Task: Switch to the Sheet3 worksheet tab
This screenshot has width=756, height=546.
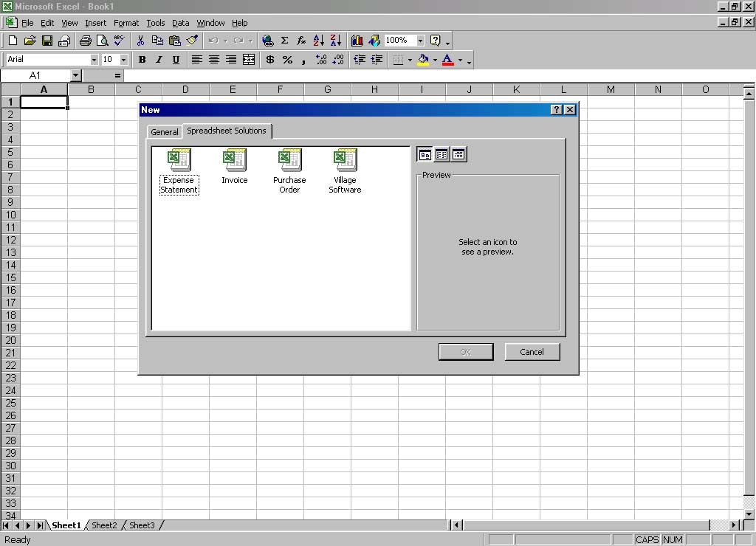Action: click(142, 525)
